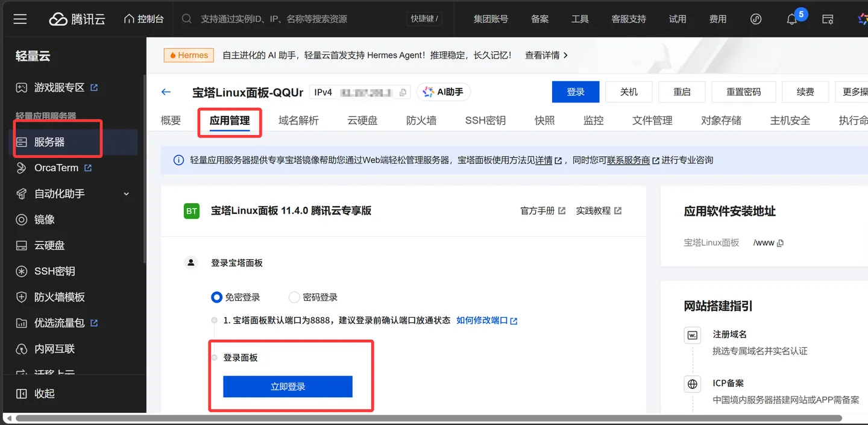Open the notifications bell with 5 badge
This screenshot has height=425, width=868.
(793, 19)
